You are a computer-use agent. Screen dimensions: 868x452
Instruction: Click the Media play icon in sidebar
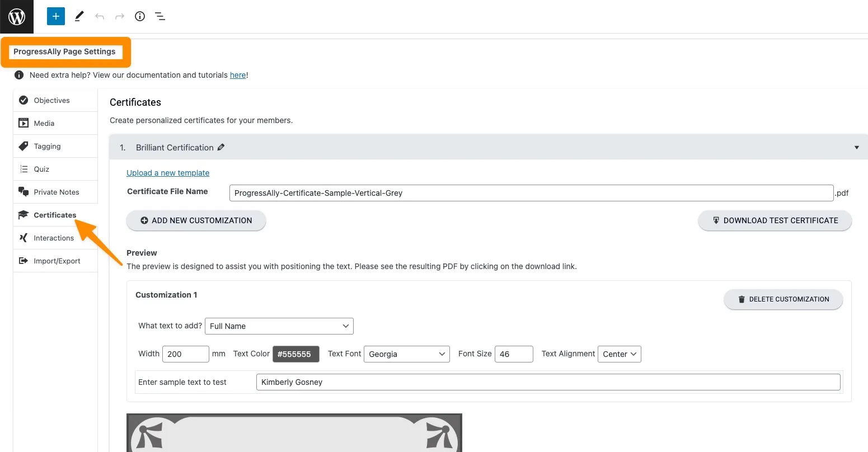coord(23,123)
